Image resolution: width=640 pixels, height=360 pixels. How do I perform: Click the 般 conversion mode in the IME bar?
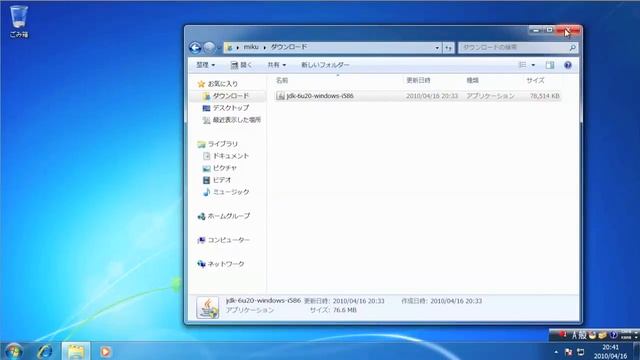[x=582, y=336]
